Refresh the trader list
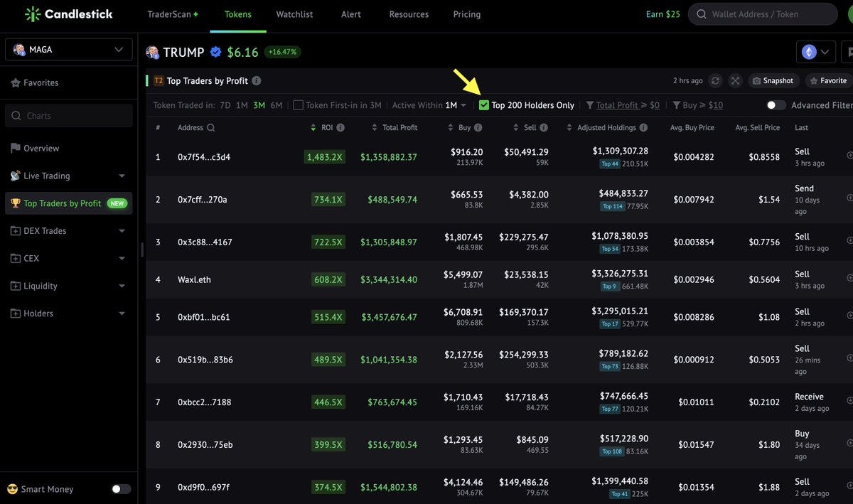Screen dimensions: 853x504 click(x=716, y=81)
